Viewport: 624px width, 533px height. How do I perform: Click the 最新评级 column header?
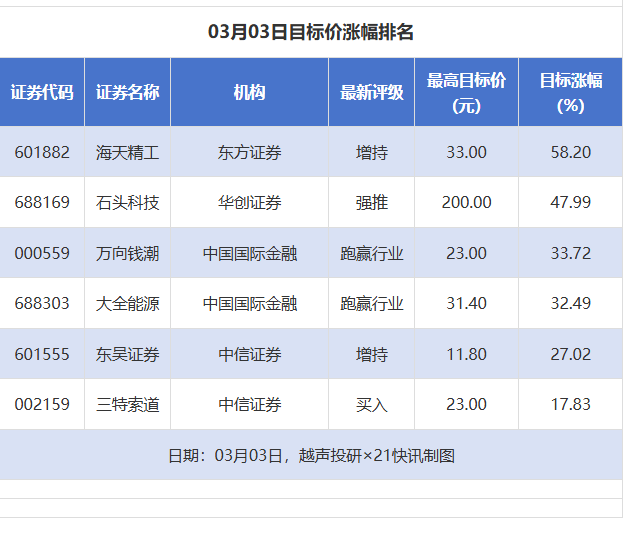click(x=371, y=92)
